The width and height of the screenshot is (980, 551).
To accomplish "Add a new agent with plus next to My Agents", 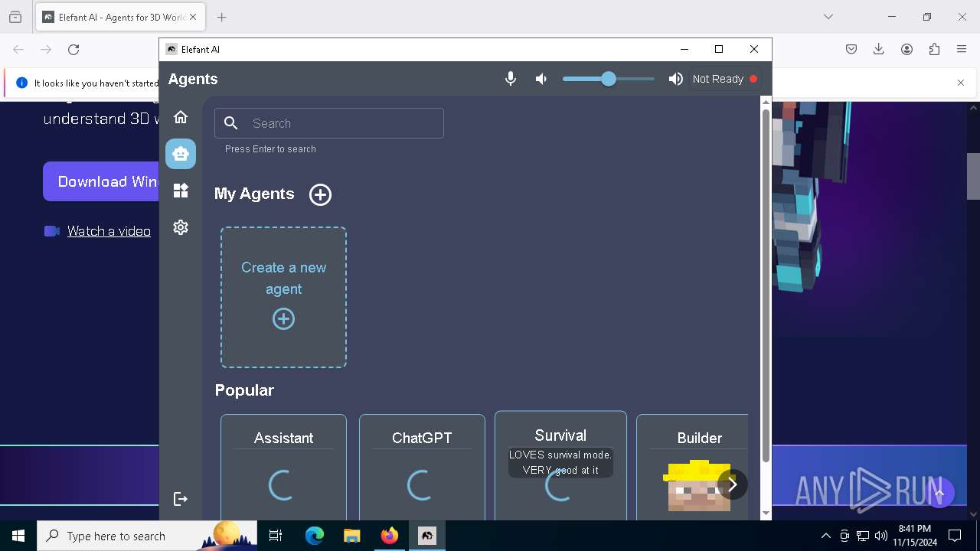I will (320, 194).
